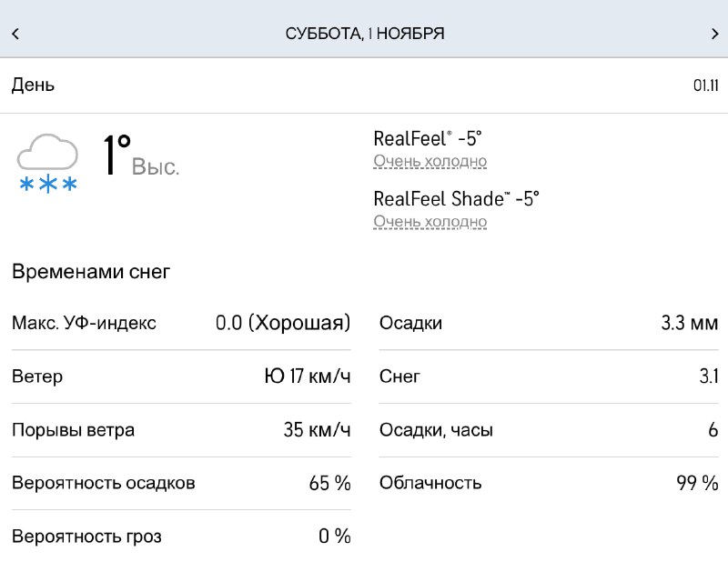This screenshot has height=572, width=728.
Task: Click the 'Снег' snowfall amount row
Action: (x=548, y=376)
